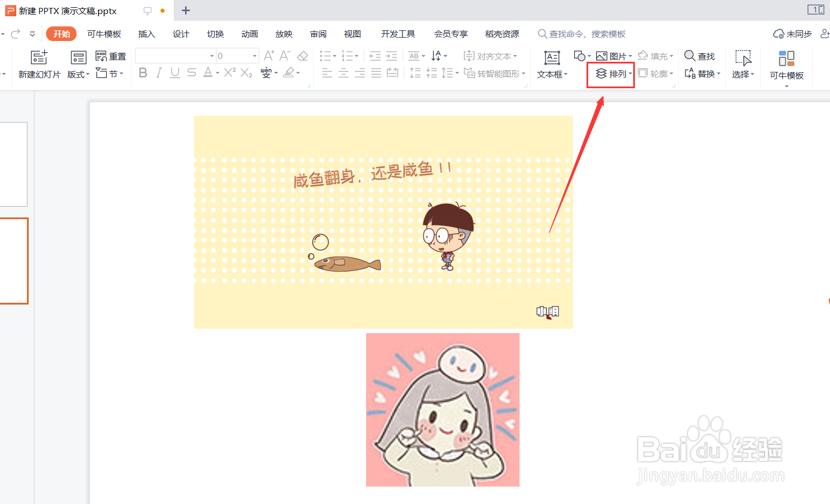Open the Outline (轮廓) dropdown
The image size is (830, 504).
tap(656, 74)
